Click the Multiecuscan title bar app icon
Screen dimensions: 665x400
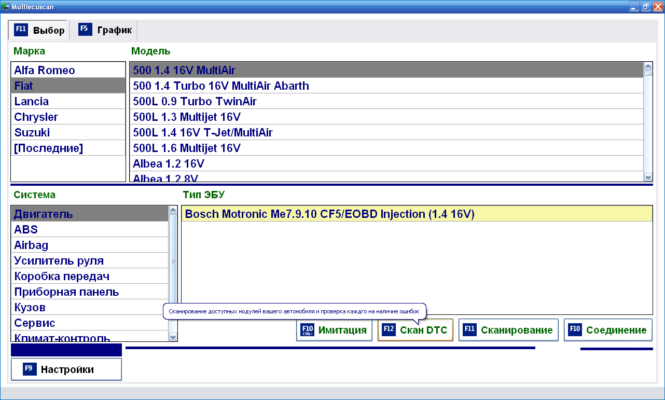tap(6, 6)
